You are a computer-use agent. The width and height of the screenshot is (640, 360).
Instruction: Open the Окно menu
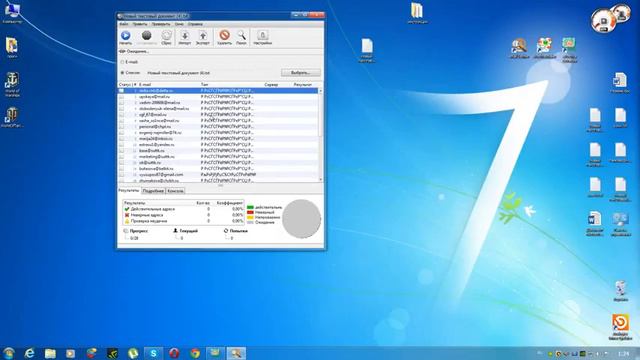[179, 24]
